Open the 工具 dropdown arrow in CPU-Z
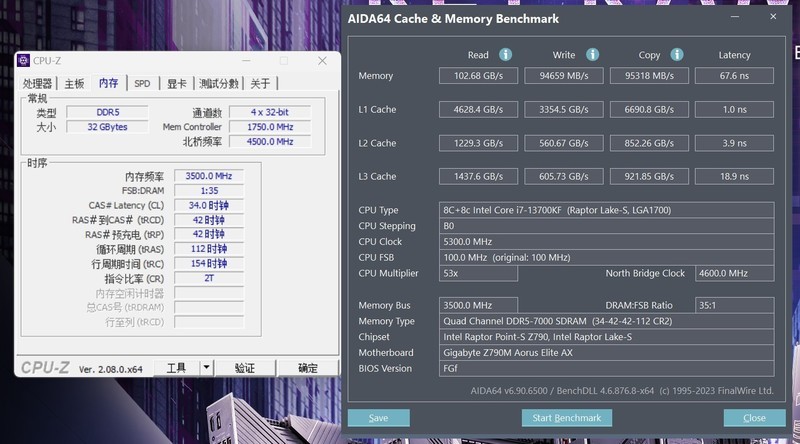This screenshot has height=444, width=800. pos(206,367)
